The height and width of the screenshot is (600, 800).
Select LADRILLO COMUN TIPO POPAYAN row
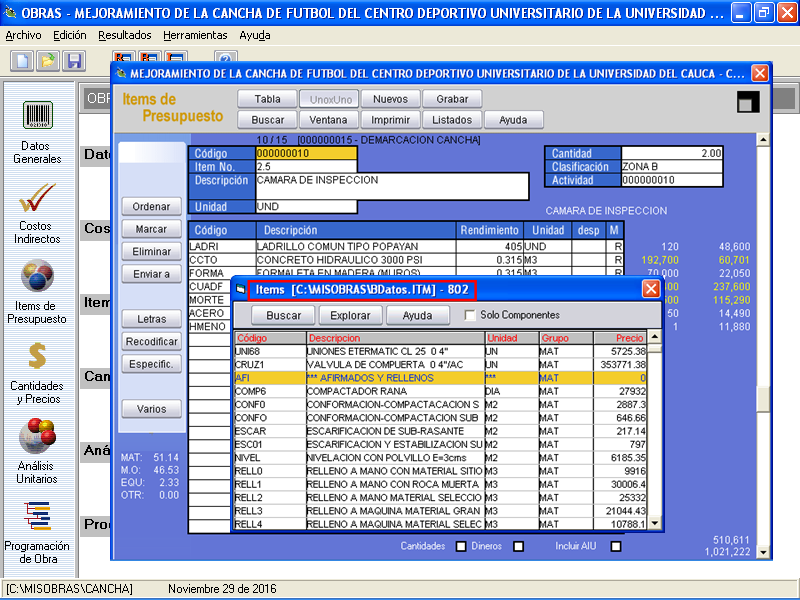pos(406,246)
